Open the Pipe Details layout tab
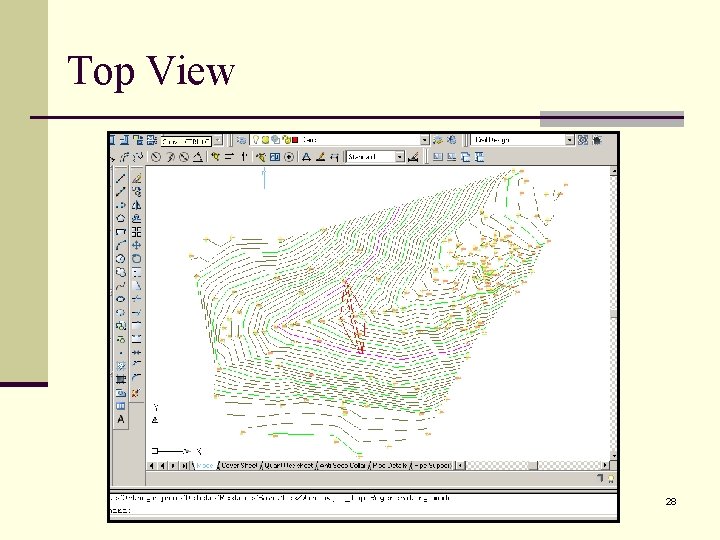Screen dimensions: 720x540 pos(389,465)
